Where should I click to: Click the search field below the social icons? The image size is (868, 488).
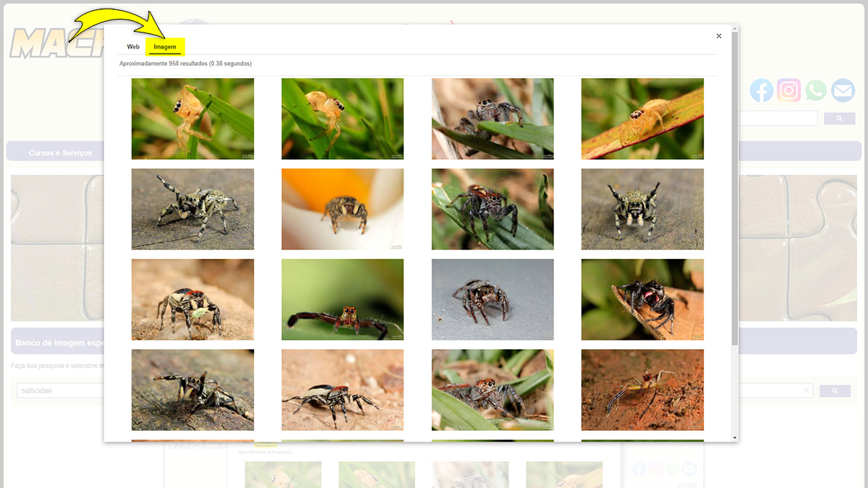778,119
